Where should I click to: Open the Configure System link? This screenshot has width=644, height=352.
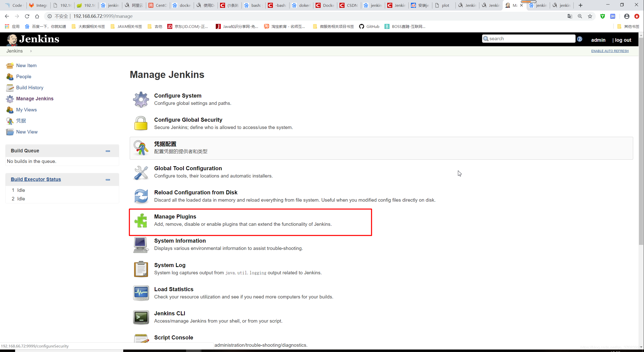tap(178, 96)
